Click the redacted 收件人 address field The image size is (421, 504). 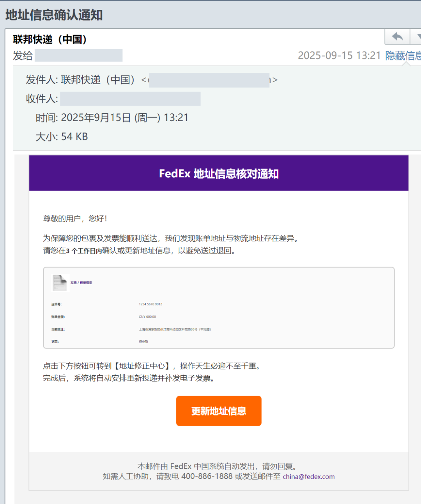tap(131, 99)
